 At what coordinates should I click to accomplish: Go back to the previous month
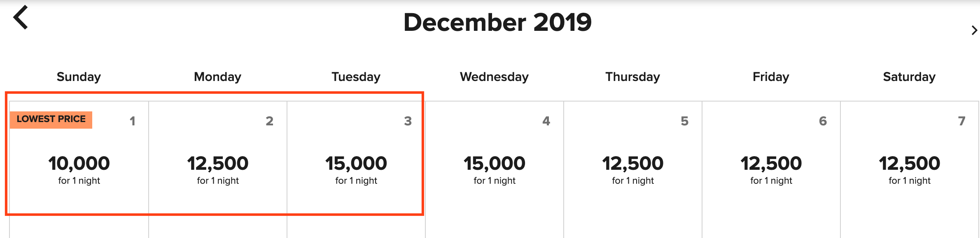[x=21, y=17]
